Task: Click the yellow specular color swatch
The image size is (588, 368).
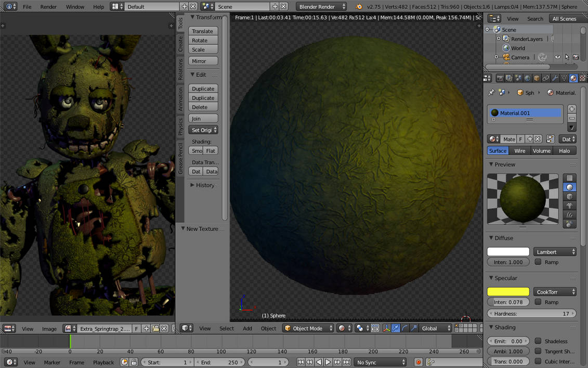Action: 508,291
